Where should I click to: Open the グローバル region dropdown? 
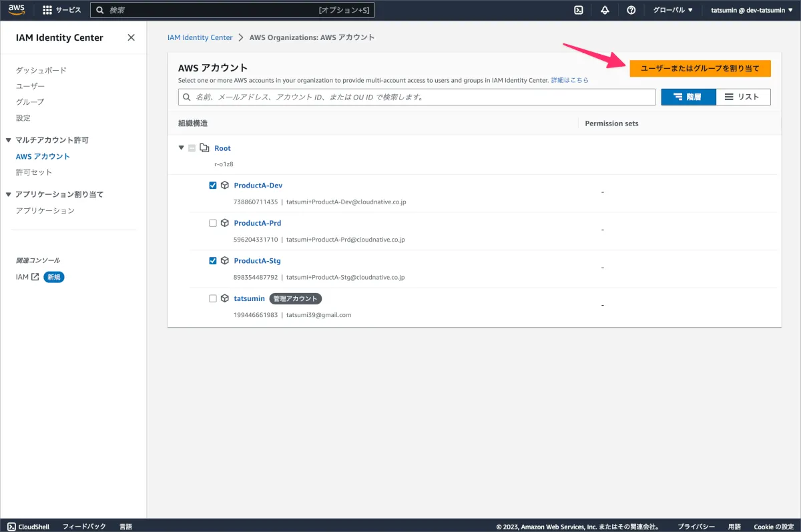pyautogui.click(x=673, y=10)
